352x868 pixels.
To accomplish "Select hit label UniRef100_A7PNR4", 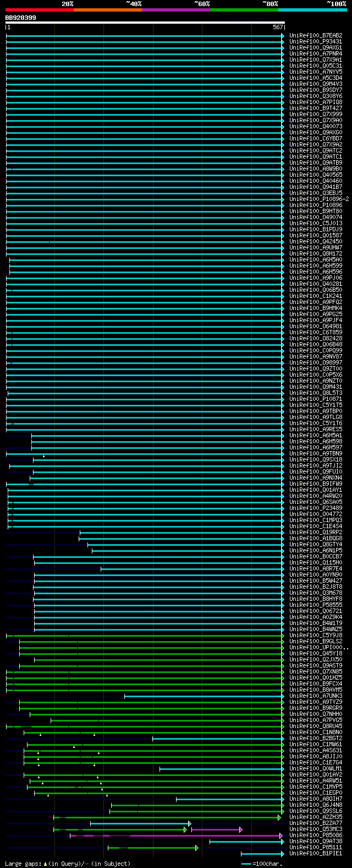I will pyautogui.click(x=316, y=54).
